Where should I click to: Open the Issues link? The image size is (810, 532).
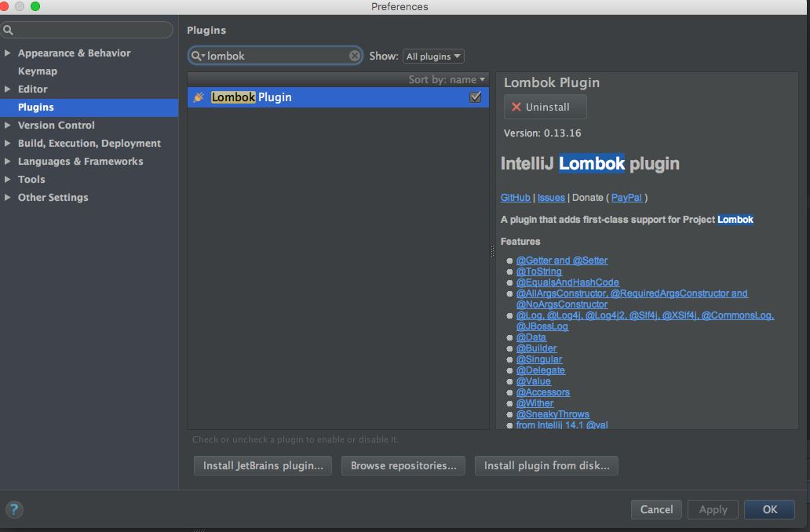[551, 197]
